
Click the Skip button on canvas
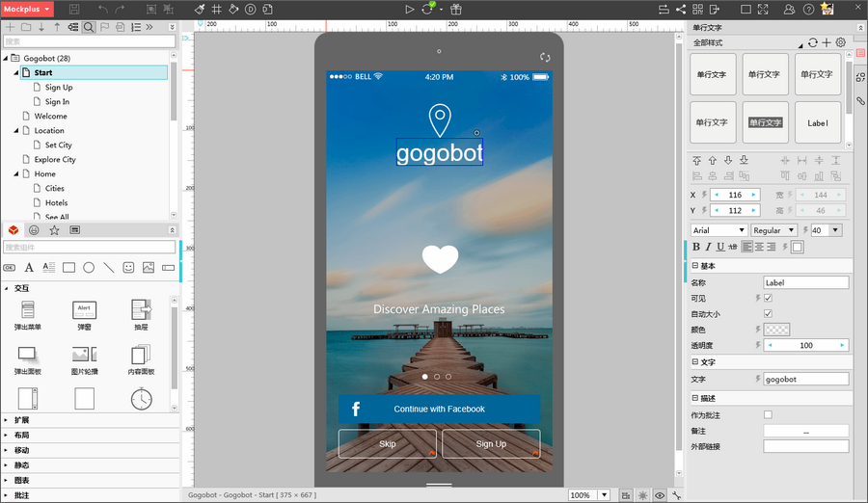pos(388,444)
